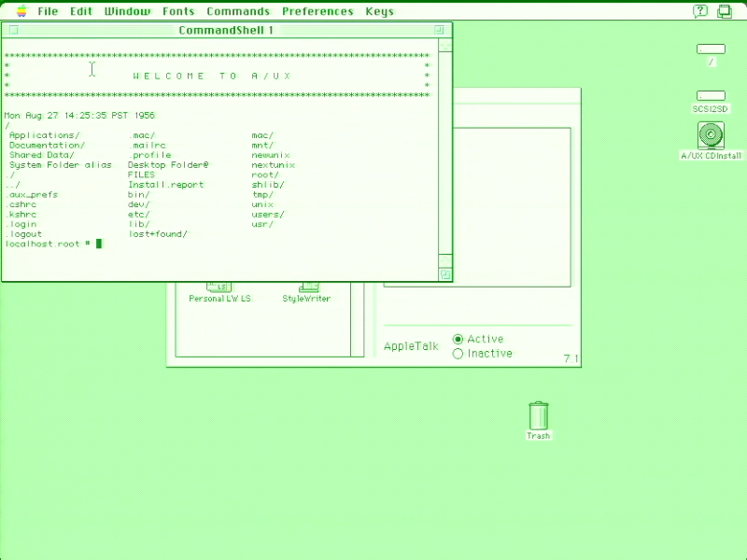Screen dimensions: 747x560
Task: Open the Window menu
Action: tap(127, 11)
